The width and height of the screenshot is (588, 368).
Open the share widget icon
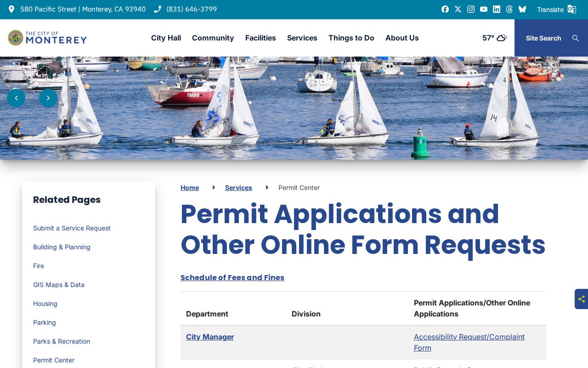coord(582,299)
